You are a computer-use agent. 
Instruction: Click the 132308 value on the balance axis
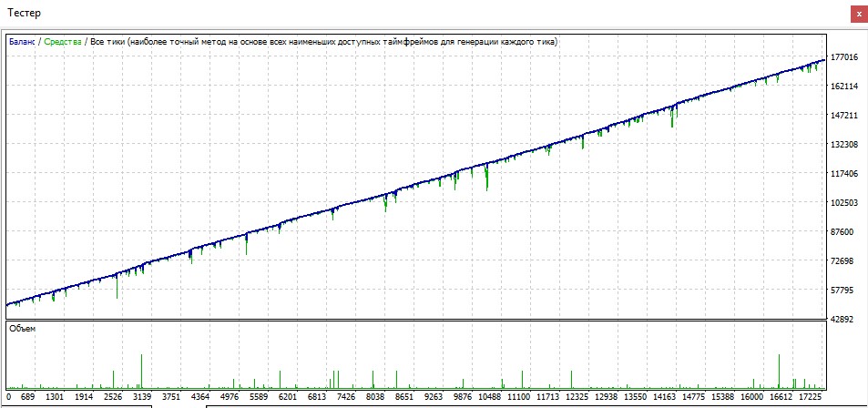(x=842, y=145)
